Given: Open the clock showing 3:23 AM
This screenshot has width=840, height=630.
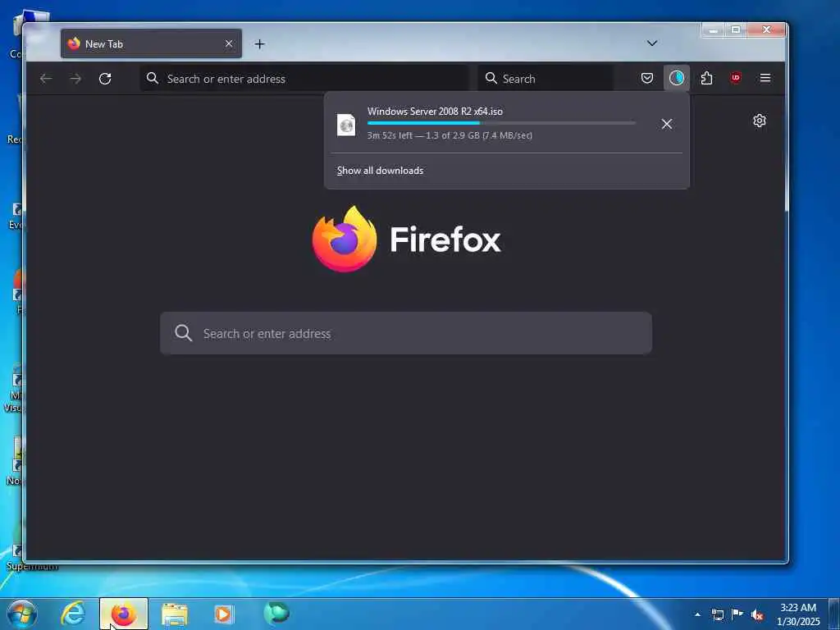Looking at the screenshot, I should tap(798, 614).
